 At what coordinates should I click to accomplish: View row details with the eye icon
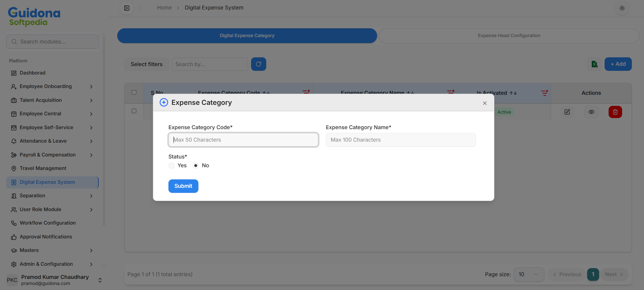point(591,112)
